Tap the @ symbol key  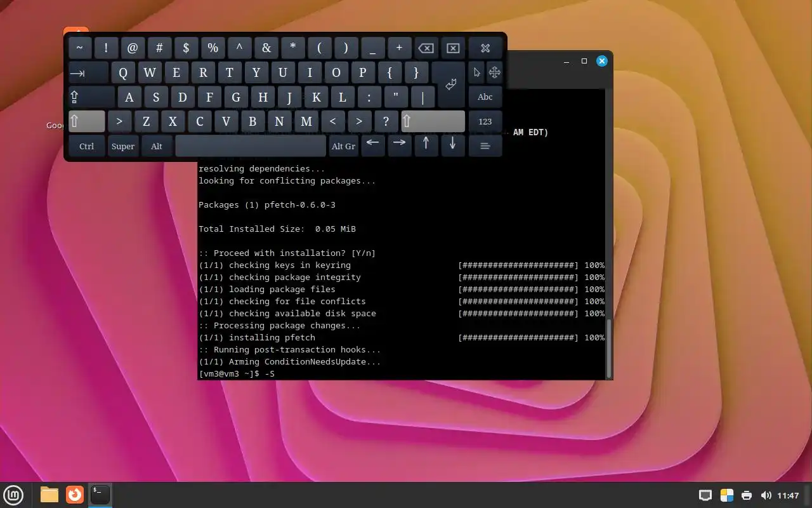[x=133, y=48]
